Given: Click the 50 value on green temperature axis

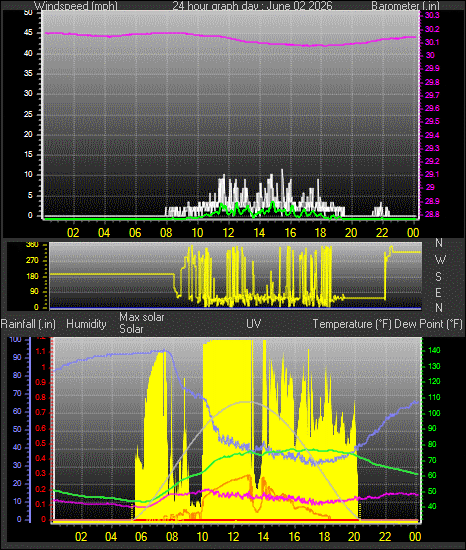Looking at the screenshot, I should (432, 491).
